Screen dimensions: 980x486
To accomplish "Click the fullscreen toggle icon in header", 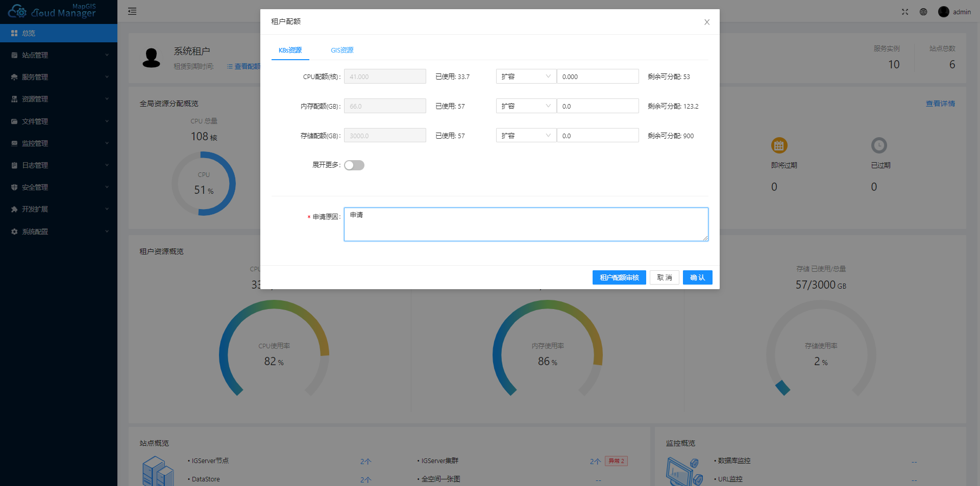I will coord(905,12).
